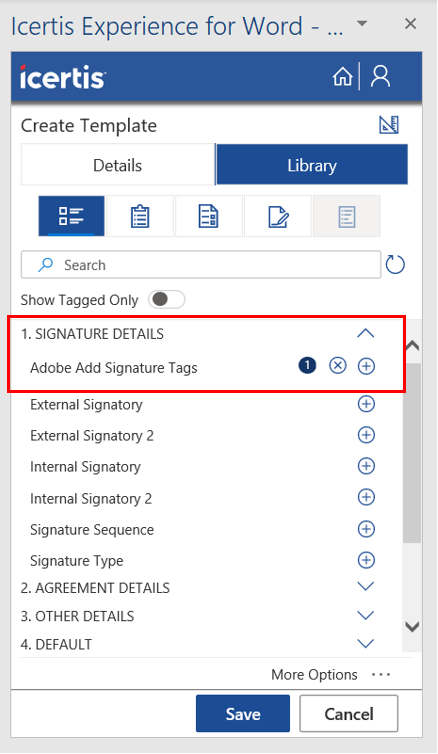438x754 pixels.
Task: Expand the 2. AGREEMENT DETAILS section
Action: coord(365,587)
